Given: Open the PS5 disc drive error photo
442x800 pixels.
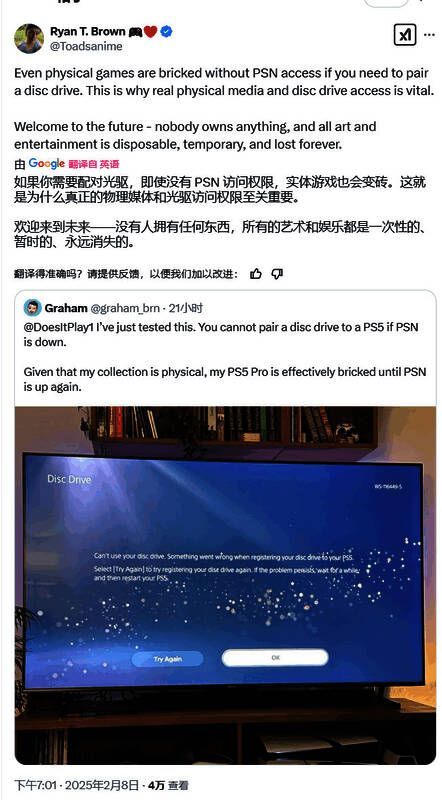Looking at the screenshot, I should pyautogui.click(x=225, y=585).
